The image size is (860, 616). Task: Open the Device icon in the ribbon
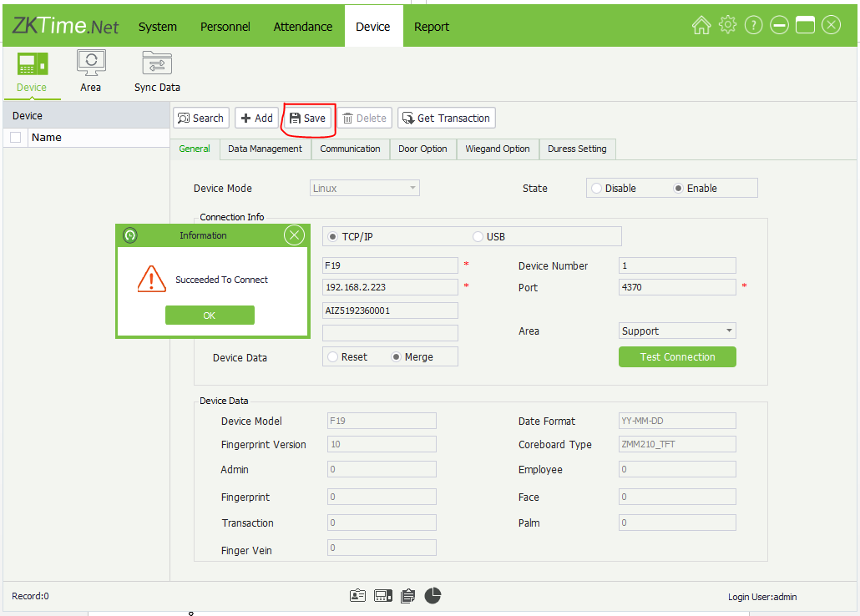click(33, 65)
